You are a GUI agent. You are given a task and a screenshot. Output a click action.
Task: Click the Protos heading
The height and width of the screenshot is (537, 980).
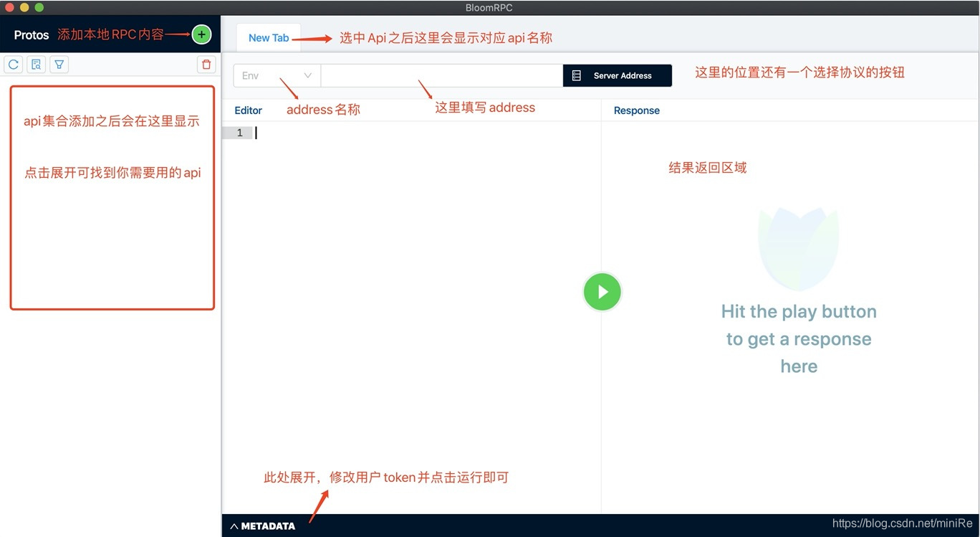[x=32, y=34]
